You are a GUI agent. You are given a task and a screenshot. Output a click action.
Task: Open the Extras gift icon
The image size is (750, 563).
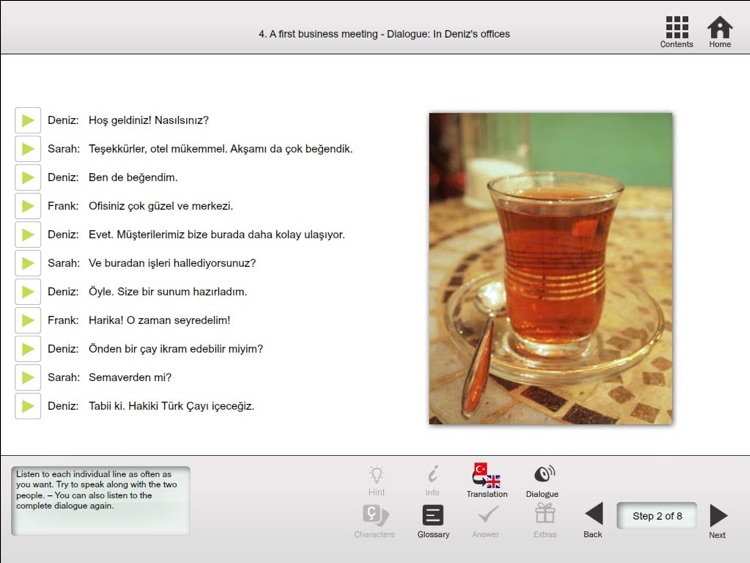545,521
